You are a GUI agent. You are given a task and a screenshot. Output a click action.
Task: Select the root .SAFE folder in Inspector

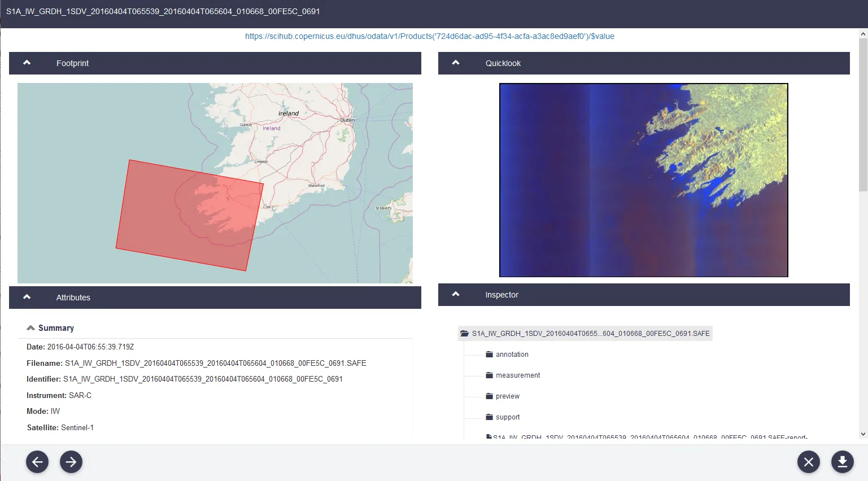[x=585, y=334]
